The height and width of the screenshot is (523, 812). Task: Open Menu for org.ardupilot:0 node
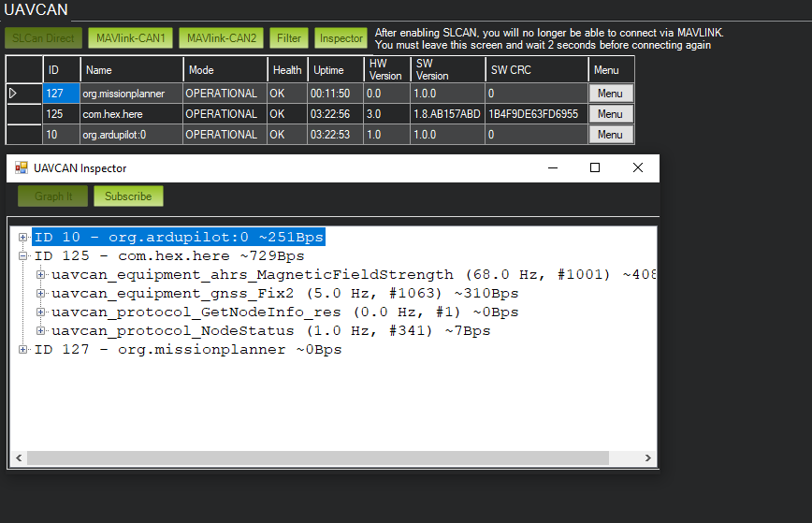click(x=610, y=135)
